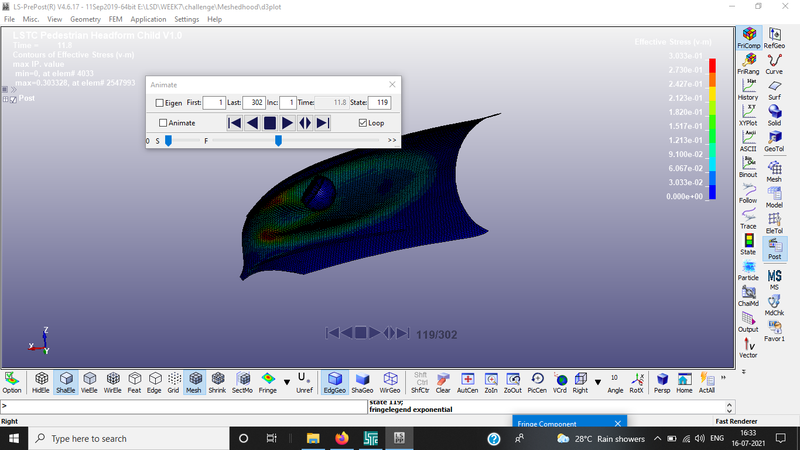Click the Last state input field
This screenshot has height=450, width=800.
tap(252, 103)
